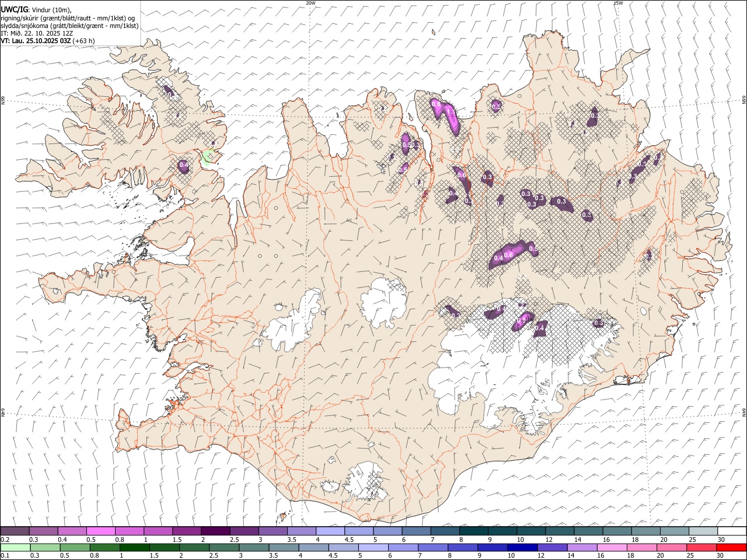
Task: Click the 'IT: Mið. 22. 10. 2025 12Z' line
Action: [37, 33]
